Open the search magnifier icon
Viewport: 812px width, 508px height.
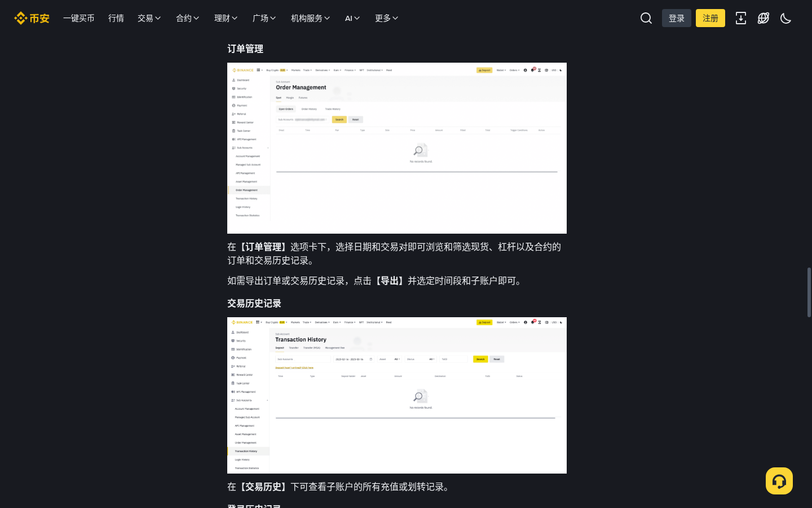click(x=646, y=18)
